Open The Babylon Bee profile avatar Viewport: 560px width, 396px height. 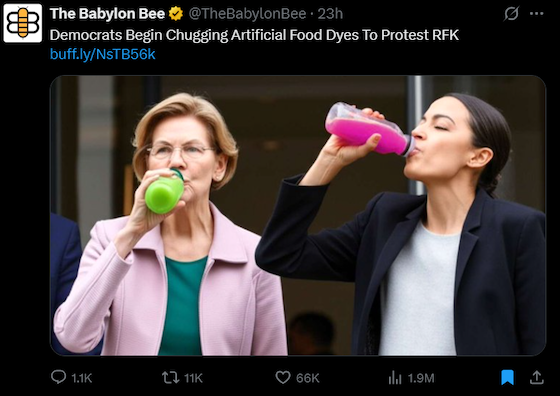click(23, 23)
